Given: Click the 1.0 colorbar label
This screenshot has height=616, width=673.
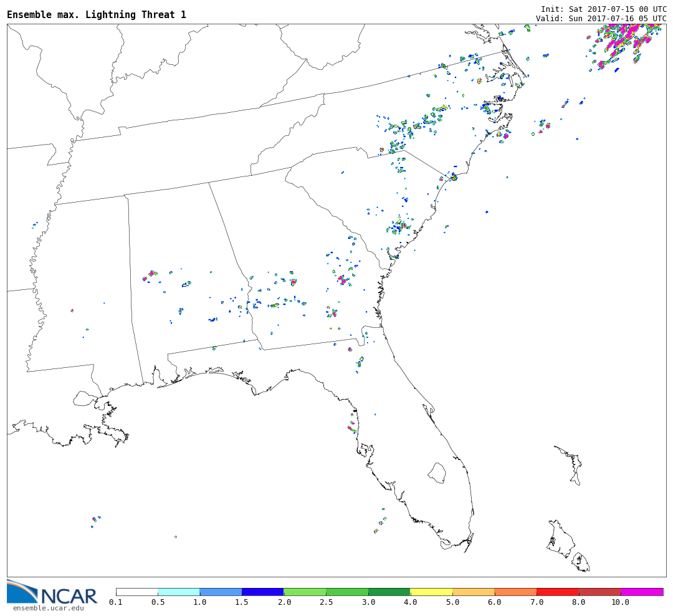Looking at the screenshot, I should pos(200,602).
